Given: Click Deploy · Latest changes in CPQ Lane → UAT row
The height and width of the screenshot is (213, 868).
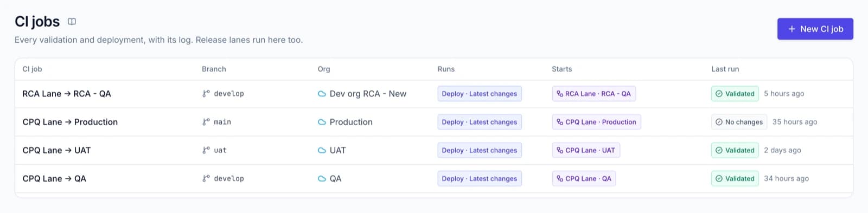Looking at the screenshot, I should point(480,150).
